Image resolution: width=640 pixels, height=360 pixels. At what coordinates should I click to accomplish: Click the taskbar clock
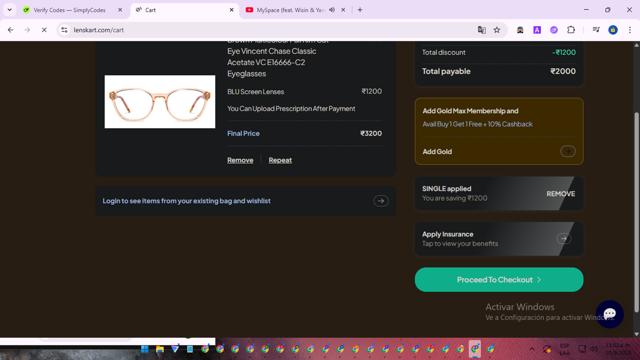[x=618, y=349]
